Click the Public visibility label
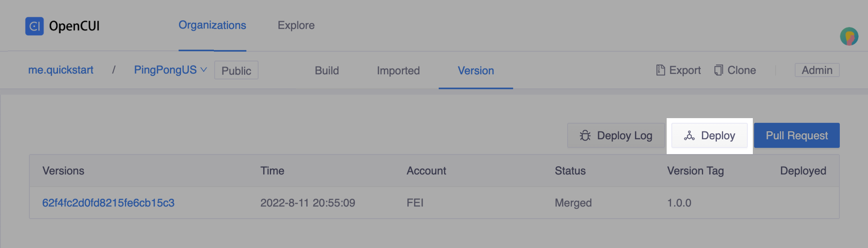This screenshot has width=868, height=248. point(236,70)
